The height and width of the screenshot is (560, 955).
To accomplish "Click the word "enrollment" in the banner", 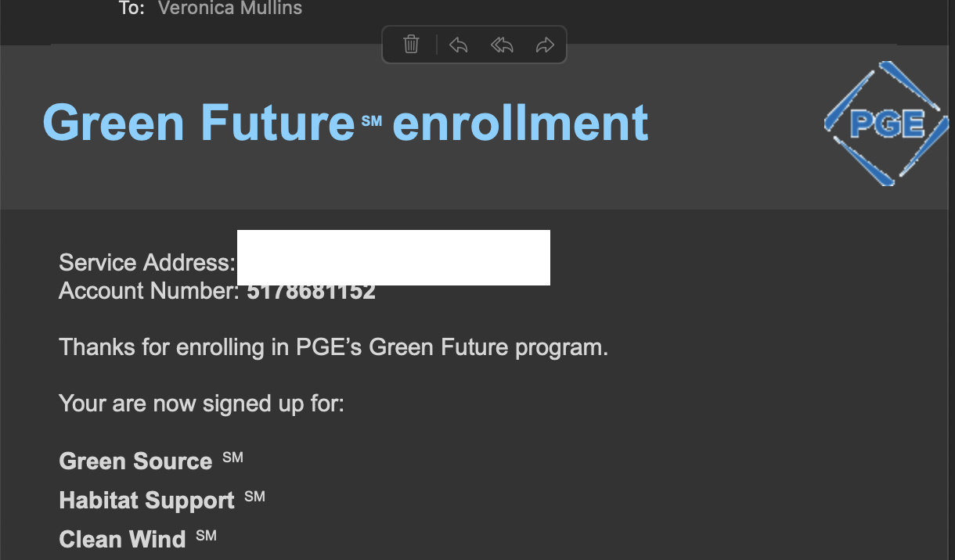I will (521, 123).
